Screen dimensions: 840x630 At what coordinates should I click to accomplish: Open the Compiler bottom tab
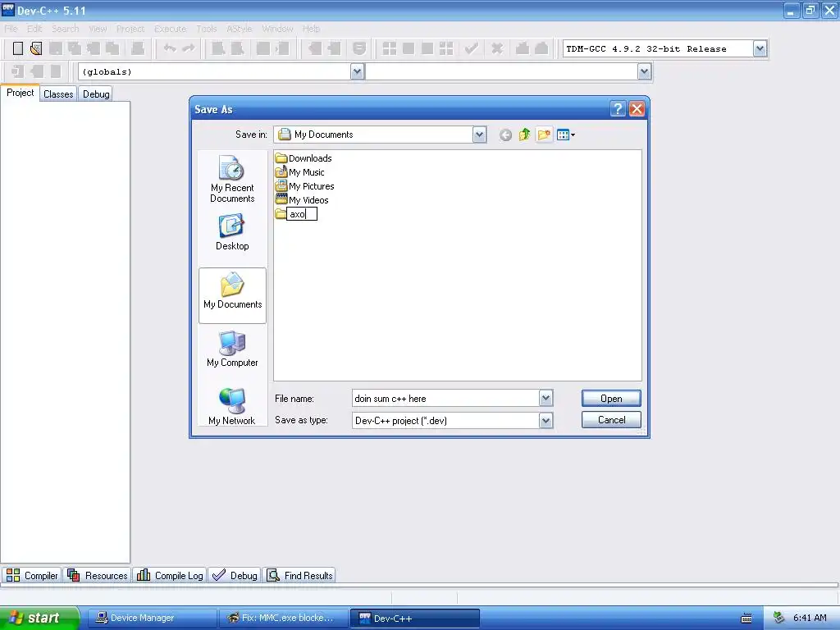click(32, 575)
